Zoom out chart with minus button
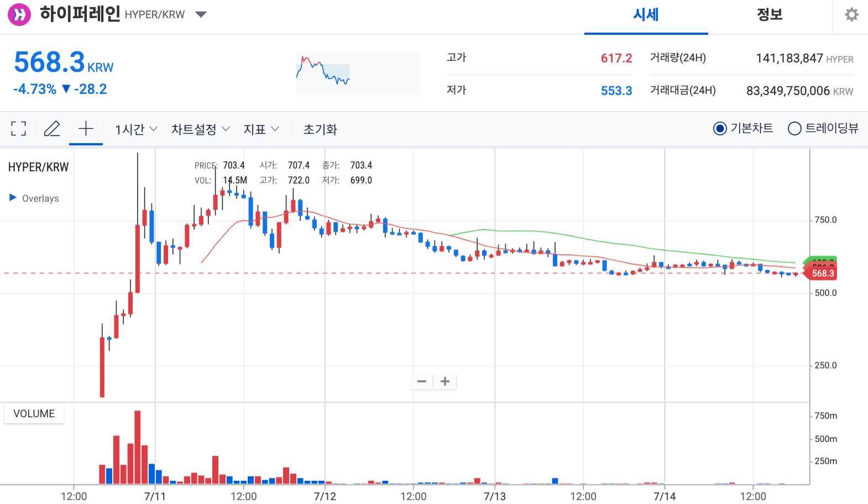868x504 pixels. pos(422,381)
